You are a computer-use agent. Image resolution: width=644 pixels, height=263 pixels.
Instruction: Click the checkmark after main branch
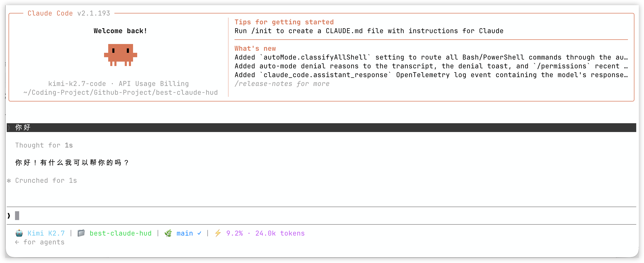click(199, 233)
